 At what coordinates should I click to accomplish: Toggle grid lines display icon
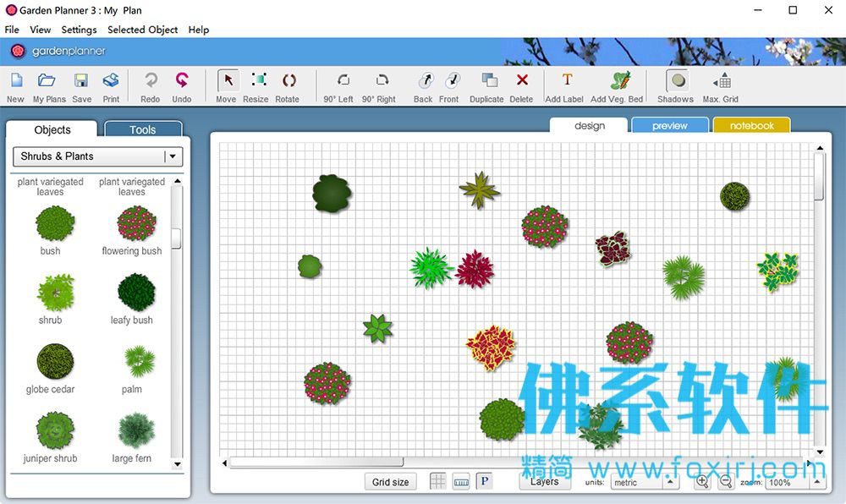tap(437, 481)
